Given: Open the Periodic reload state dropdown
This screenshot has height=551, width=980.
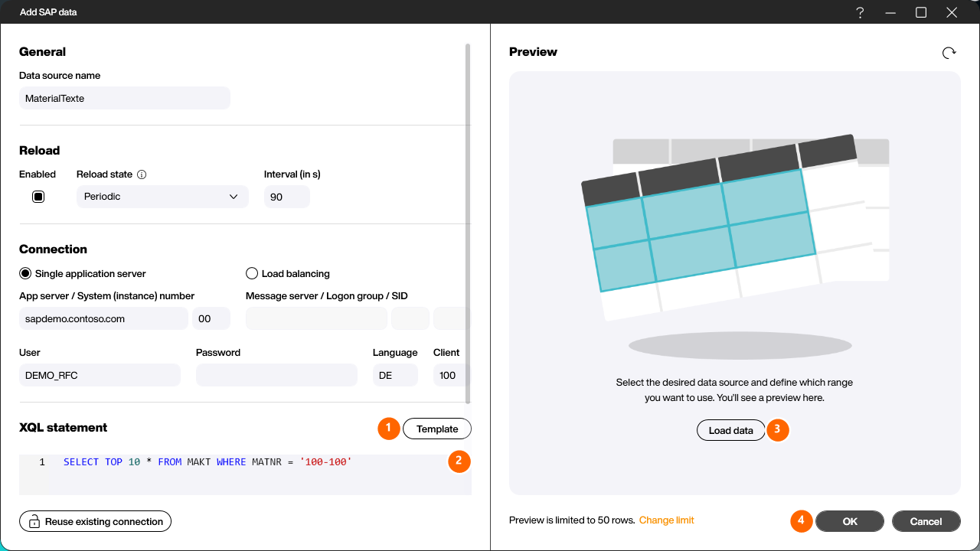Looking at the screenshot, I should (x=162, y=197).
